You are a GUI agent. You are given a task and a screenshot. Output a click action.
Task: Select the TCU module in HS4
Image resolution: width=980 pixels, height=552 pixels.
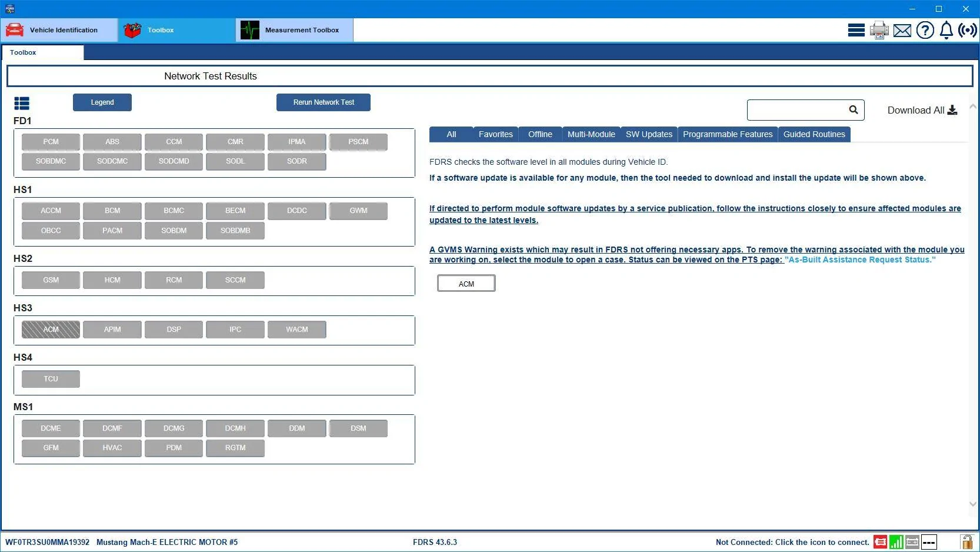51,379
